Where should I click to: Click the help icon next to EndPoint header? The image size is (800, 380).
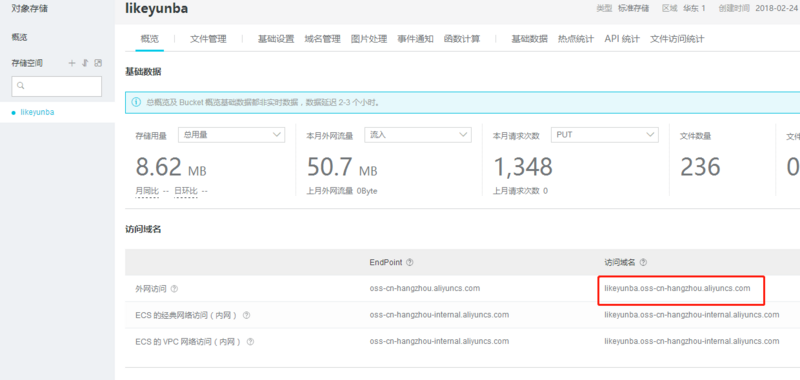pyautogui.click(x=410, y=262)
